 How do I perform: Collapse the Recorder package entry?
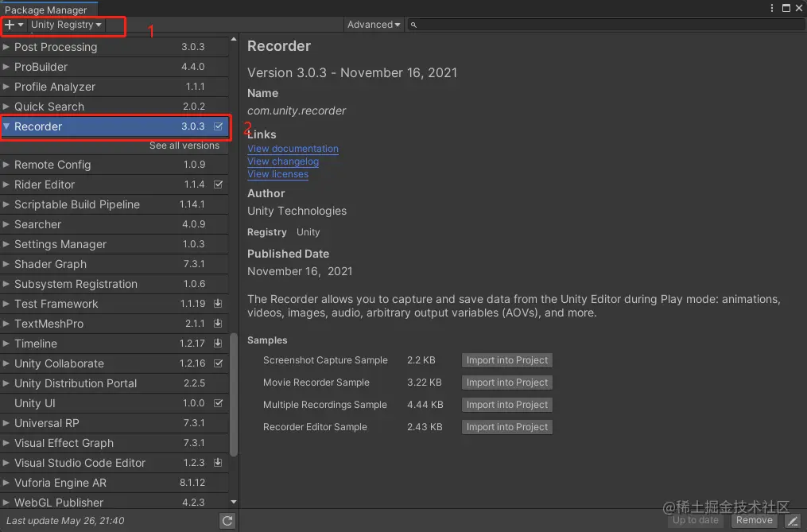(6, 126)
